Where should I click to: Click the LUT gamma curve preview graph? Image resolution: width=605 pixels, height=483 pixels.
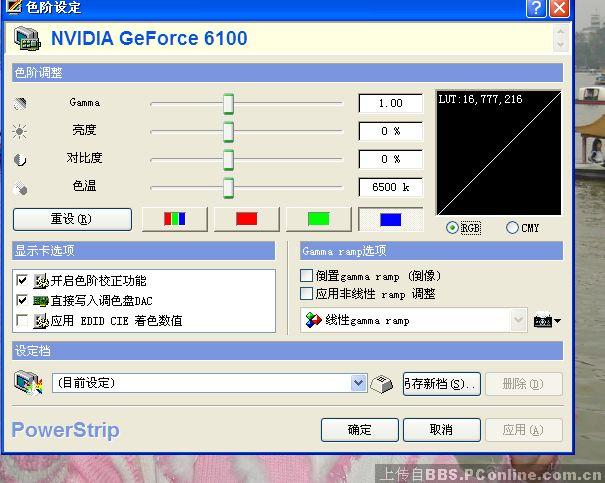point(499,153)
